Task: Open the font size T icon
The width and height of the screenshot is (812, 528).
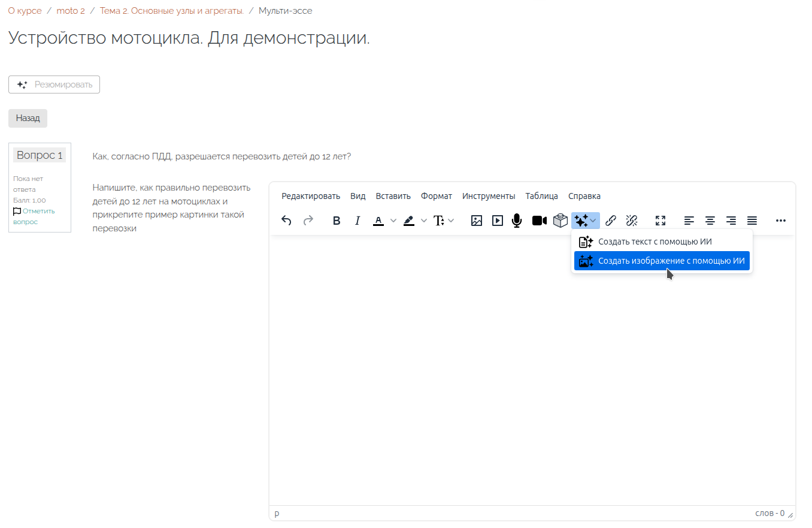Action: point(439,221)
